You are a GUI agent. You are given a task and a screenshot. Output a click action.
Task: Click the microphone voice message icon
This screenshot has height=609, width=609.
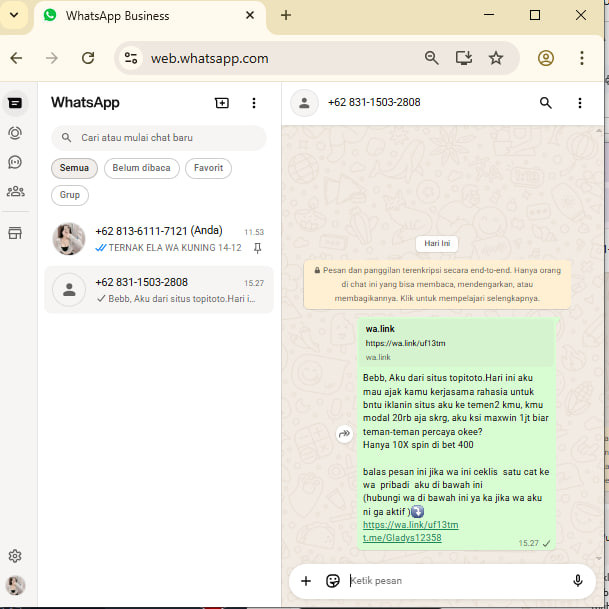[x=578, y=581]
